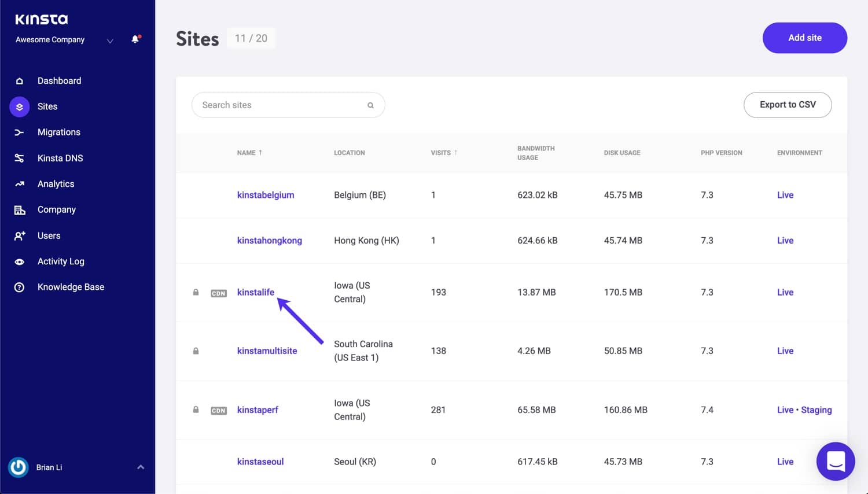868x494 pixels.
Task: Open the kinstahongkong site
Action: pyautogui.click(x=270, y=241)
